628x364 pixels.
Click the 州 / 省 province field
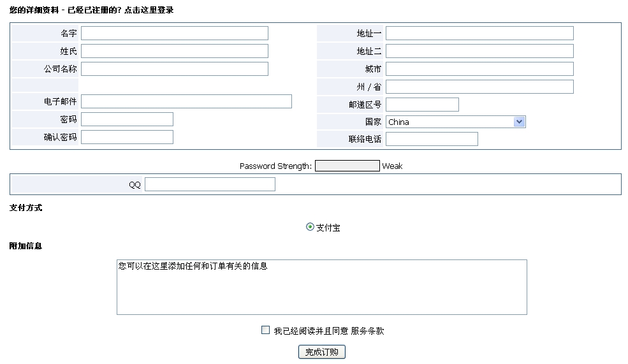point(479,87)
